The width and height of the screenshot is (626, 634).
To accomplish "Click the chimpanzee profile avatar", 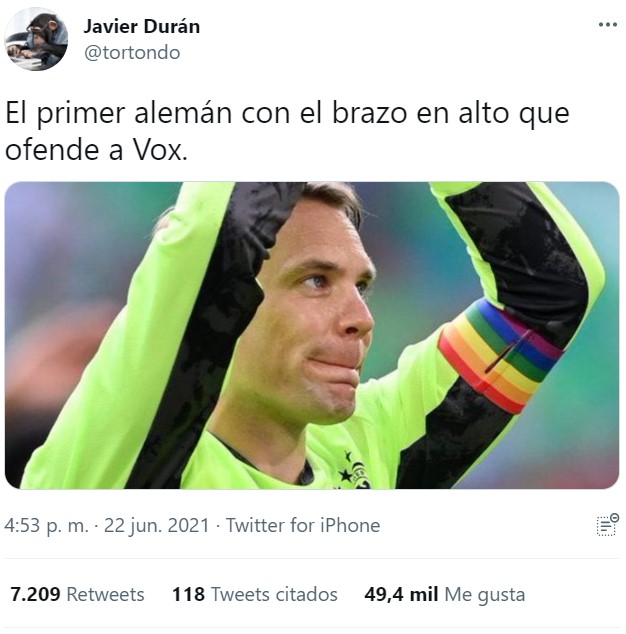I will click(36, 39).
